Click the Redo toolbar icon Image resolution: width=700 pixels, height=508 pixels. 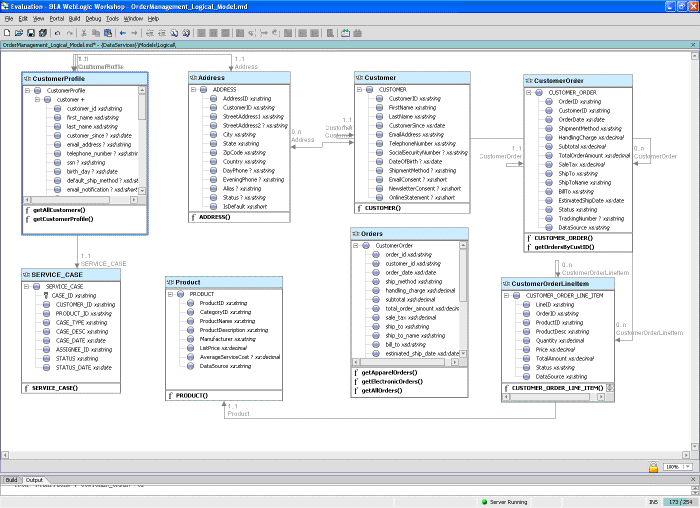tap(70, 33)
